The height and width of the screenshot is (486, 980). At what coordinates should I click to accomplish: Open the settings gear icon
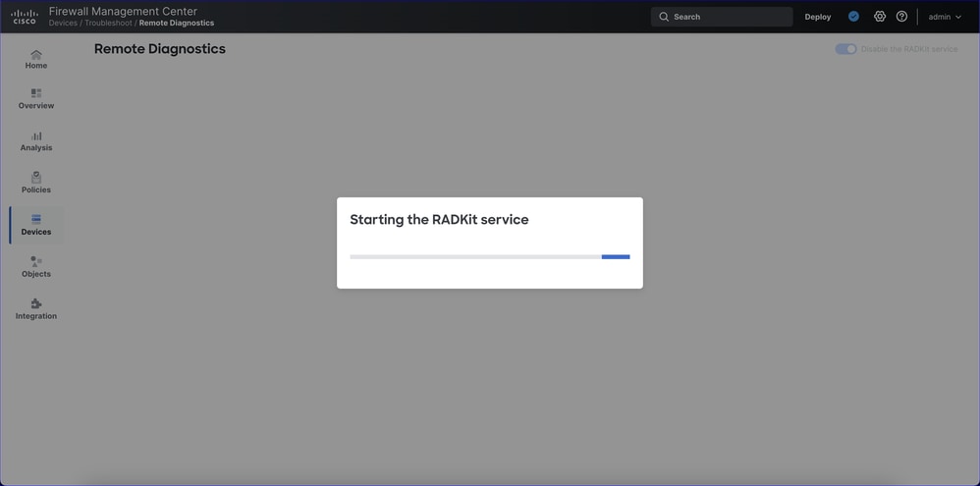(x=880, y=17)
